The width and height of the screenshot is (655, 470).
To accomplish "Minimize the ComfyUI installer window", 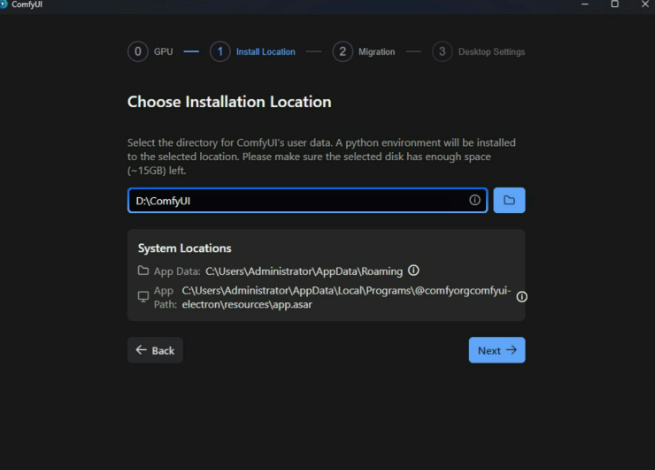I will click(586, 5).
